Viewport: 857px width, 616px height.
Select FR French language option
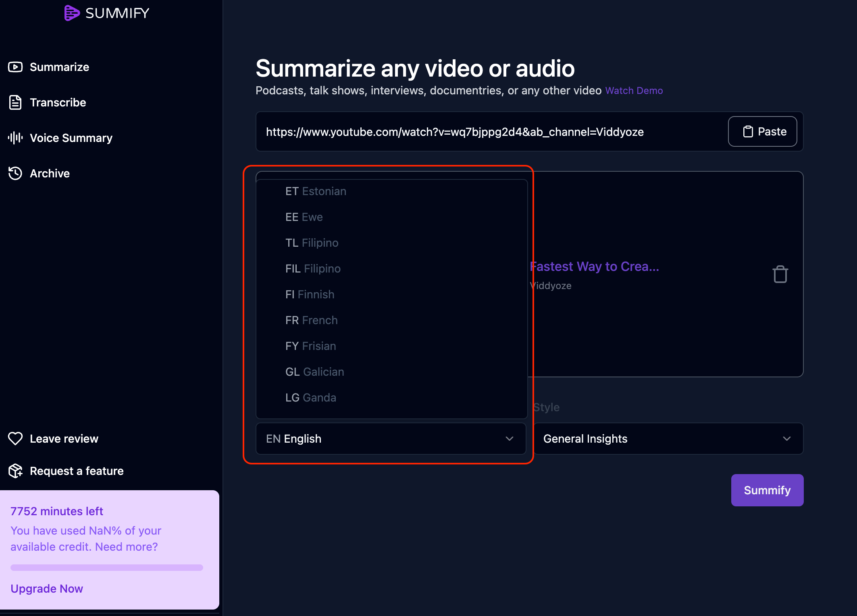(x=391, y=320)
